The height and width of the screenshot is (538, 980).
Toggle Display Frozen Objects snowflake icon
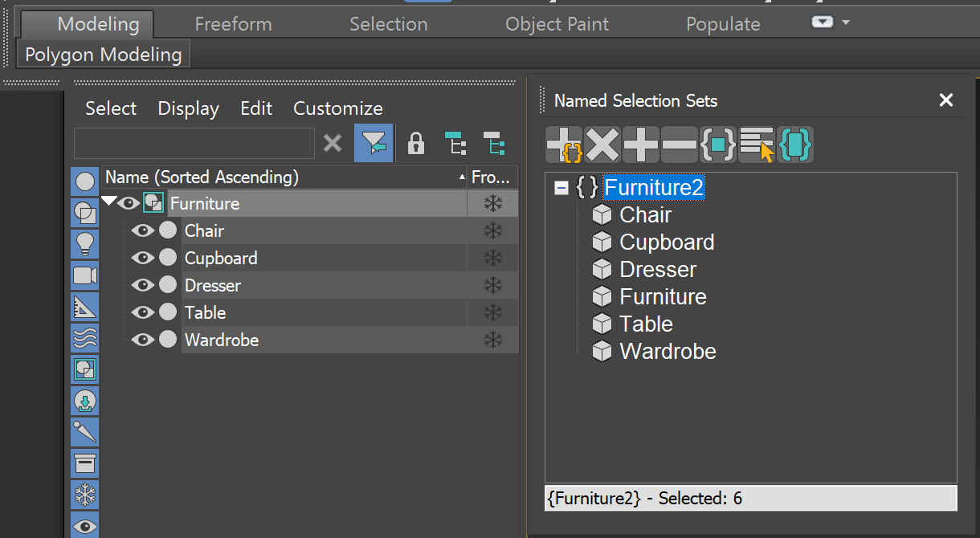click(x=85, y=495)
